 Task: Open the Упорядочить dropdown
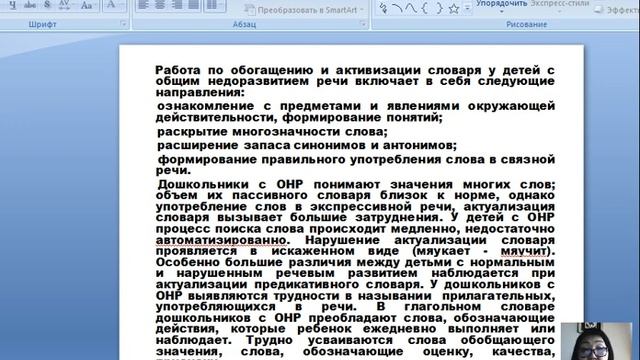502,5
